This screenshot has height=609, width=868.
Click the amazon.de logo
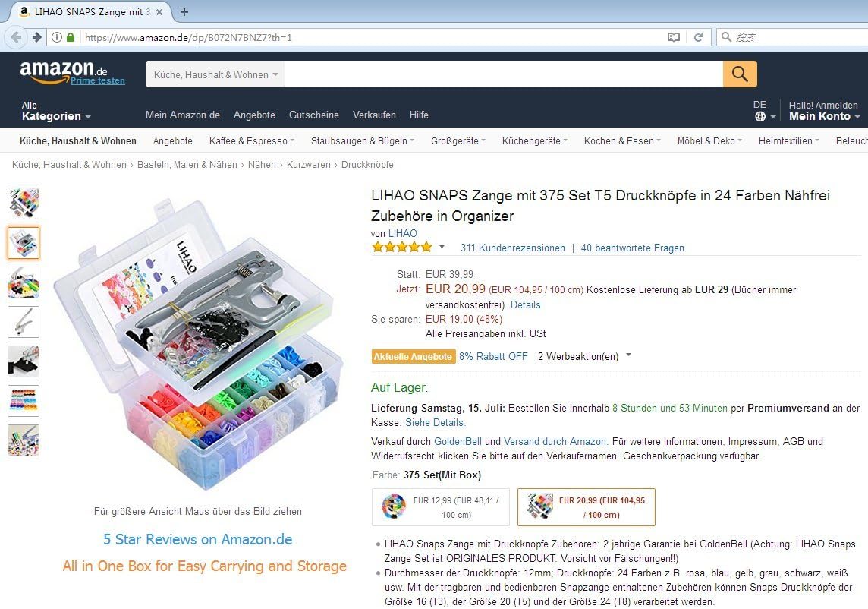pos(64,71)
